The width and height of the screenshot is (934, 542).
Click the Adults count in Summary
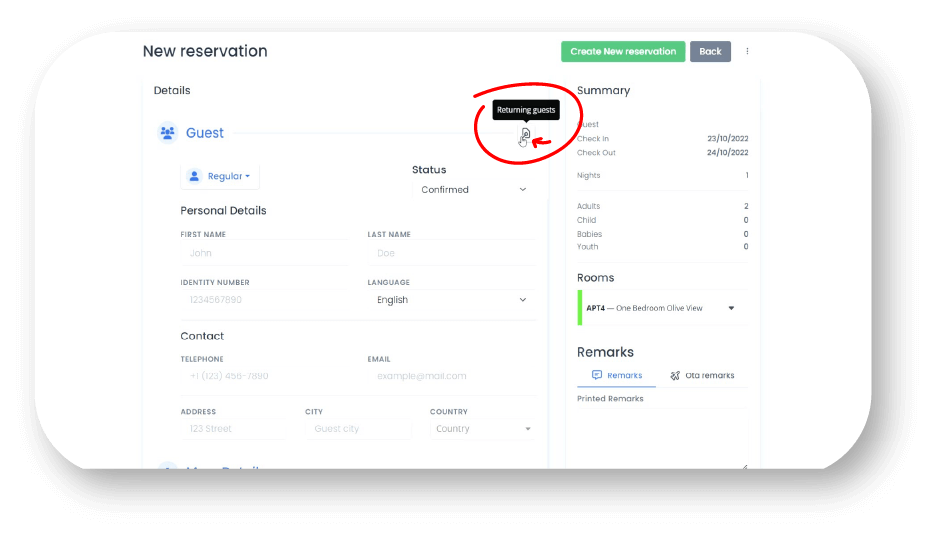(x=746, y=206)
